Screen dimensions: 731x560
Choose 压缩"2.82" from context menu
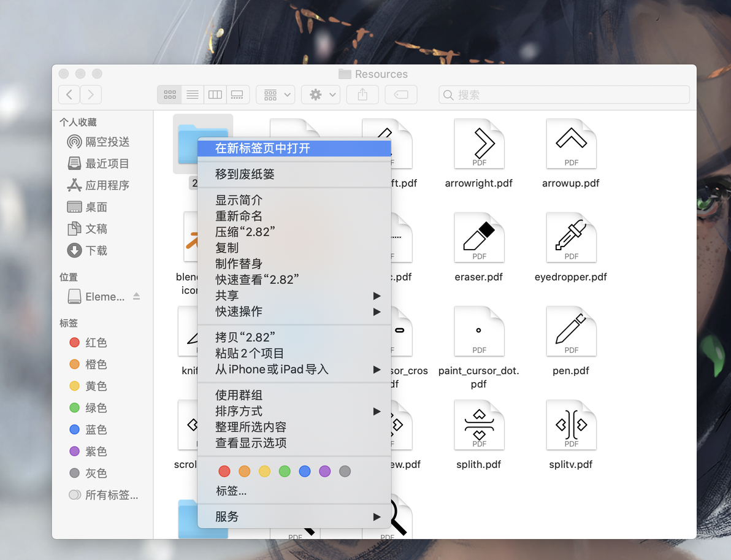294,232
